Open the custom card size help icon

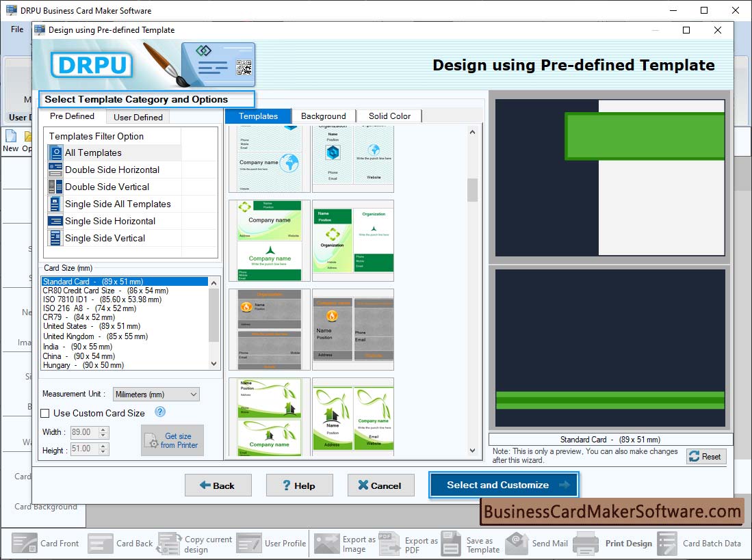coord(160,412)
